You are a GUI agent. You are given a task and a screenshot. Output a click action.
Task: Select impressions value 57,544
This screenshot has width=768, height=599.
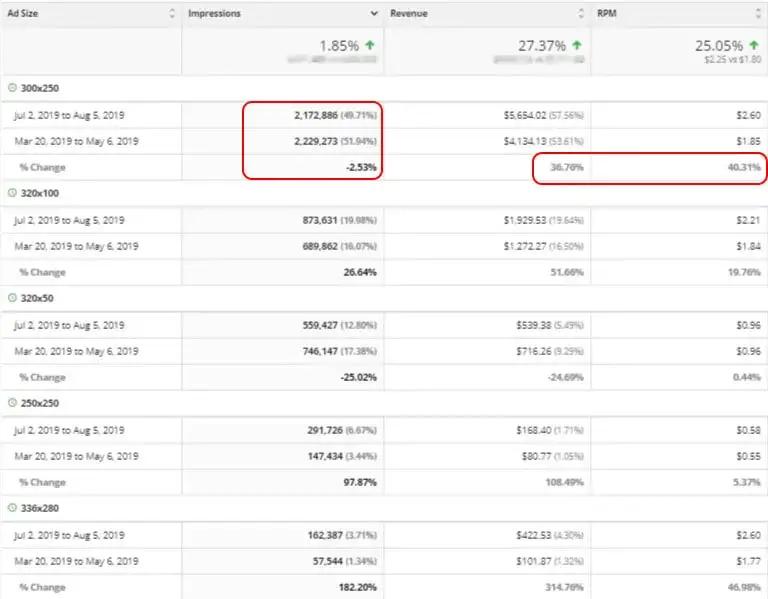click(x=328, y=561)
